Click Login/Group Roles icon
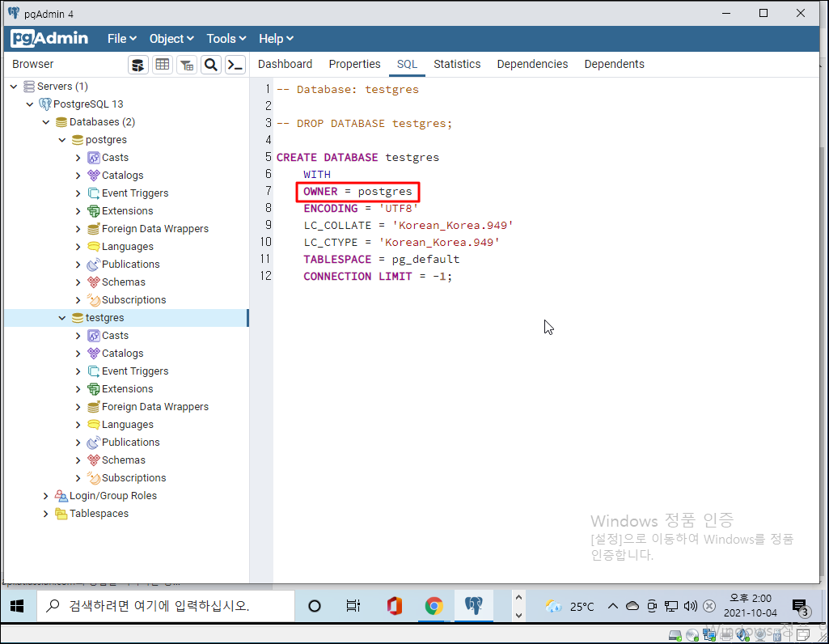This screenshot has width=829, height=644. tap(61, 496)
